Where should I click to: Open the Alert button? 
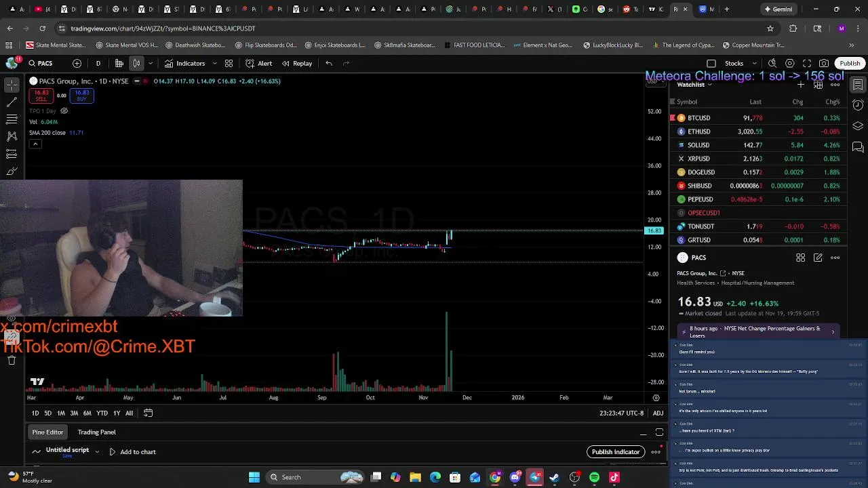point(258,63)
